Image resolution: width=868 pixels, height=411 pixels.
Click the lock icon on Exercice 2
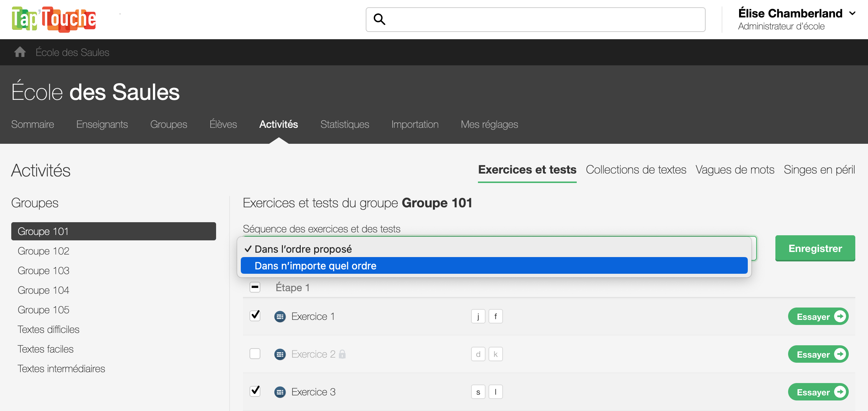(343, 354)
